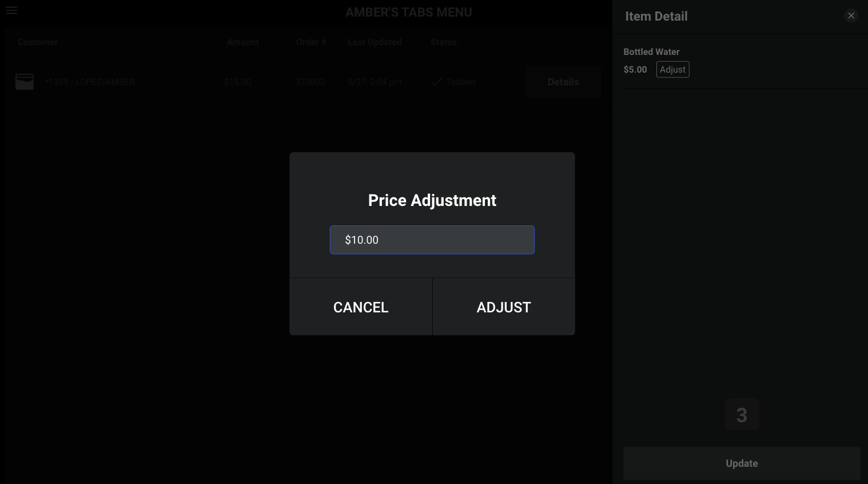
Task: Click the Tabbed checkmark status icon
Action: coord(437,82)
